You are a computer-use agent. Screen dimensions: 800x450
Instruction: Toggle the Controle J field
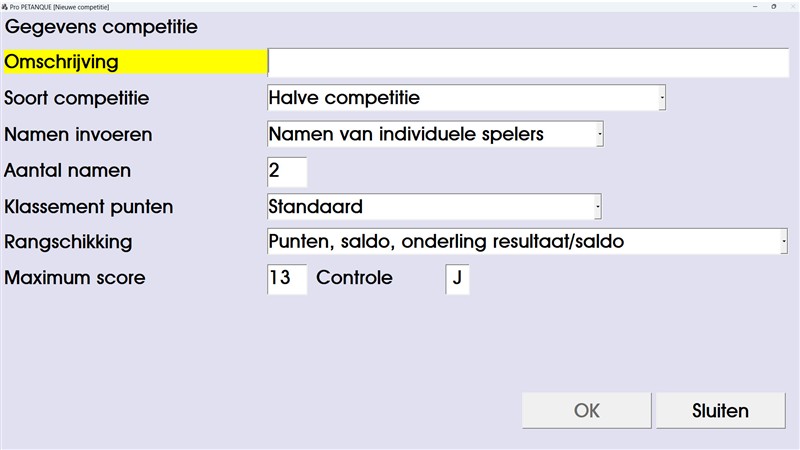pos(457,279)
